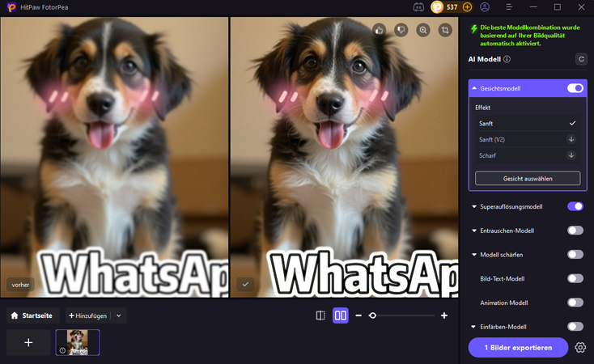
Task: Enable the Modell schärfen toggle
Action: click(575, 255)
